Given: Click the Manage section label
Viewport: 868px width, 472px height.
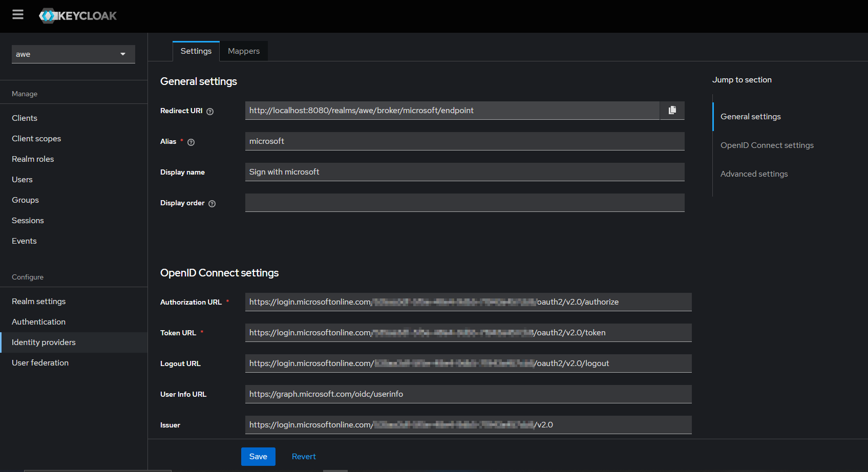Looking at the screenshot, I should tap(25, 94).
